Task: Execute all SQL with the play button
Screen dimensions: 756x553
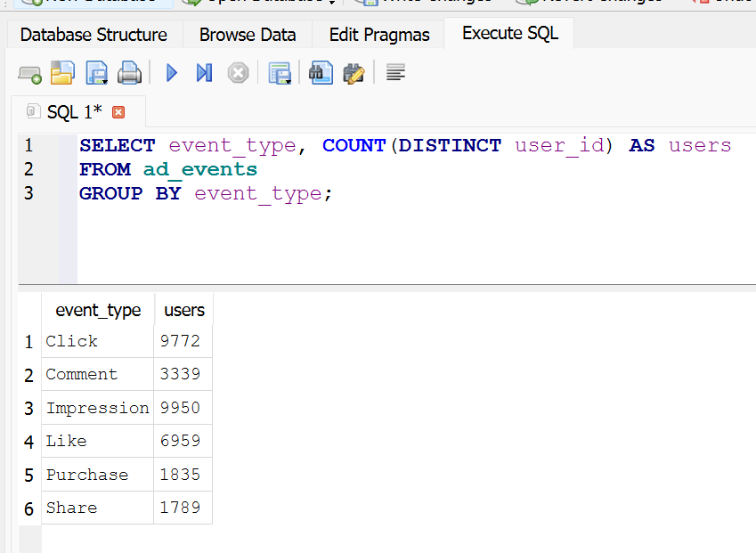Action: pos(172,73)
